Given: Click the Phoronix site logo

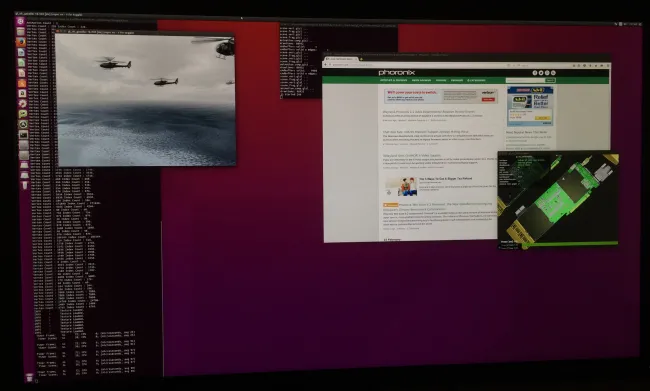Looking at the screenshot, I should point(397,73).
